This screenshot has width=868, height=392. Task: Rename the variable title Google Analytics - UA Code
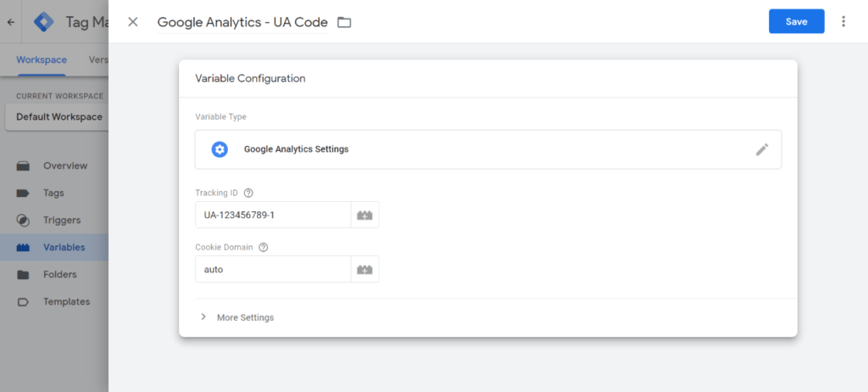242,22
